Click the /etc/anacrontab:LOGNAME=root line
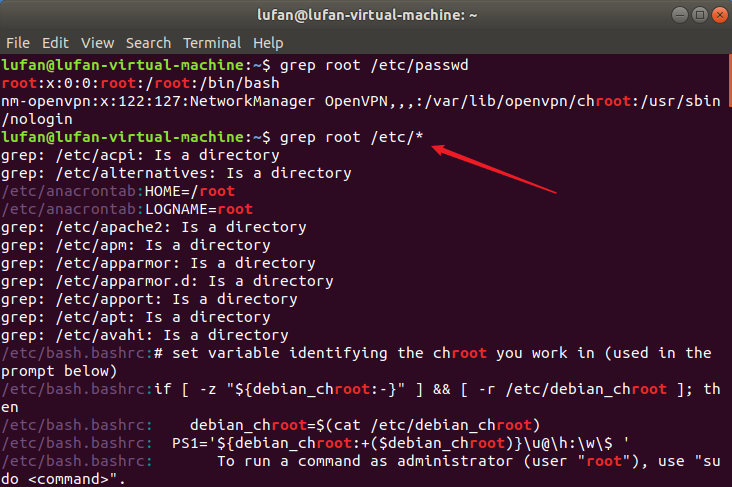This screenshot has width=732, height=487. pyautogui.click(x=127, y=209)
